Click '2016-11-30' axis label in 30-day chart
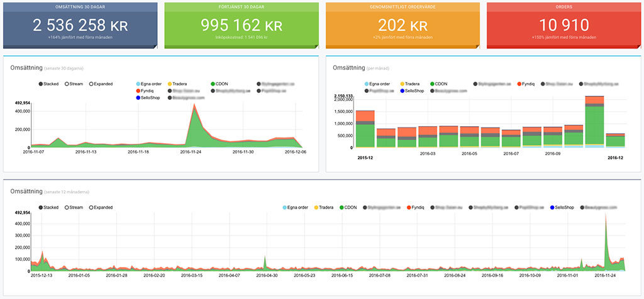 243,152
